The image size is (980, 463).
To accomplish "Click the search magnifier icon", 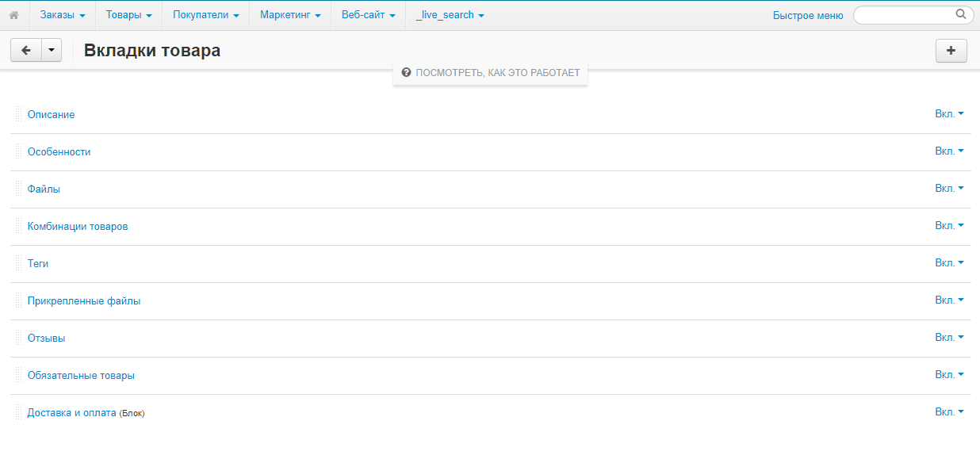I will (960, 14).
